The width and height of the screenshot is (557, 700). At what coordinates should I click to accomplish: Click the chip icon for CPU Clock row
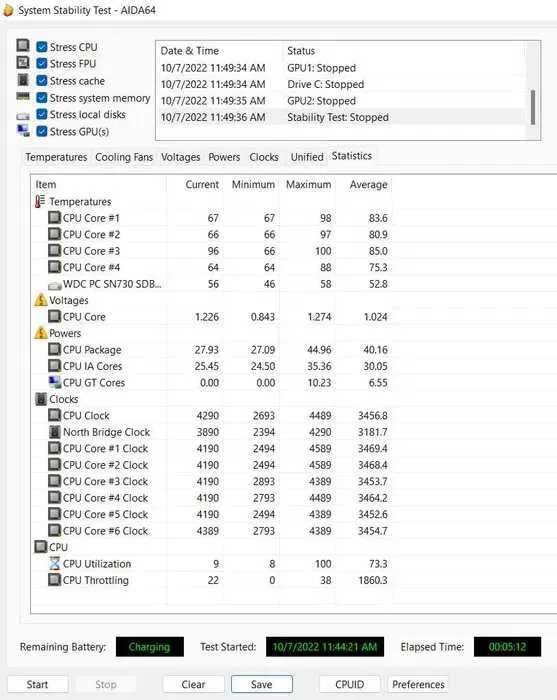pyautogui.click(x=54, y=415)
